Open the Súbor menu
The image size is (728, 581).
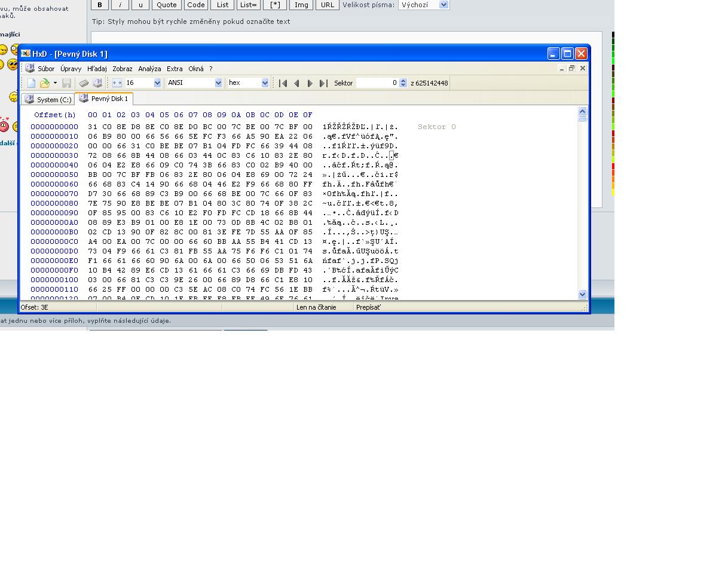click(46, 69)
